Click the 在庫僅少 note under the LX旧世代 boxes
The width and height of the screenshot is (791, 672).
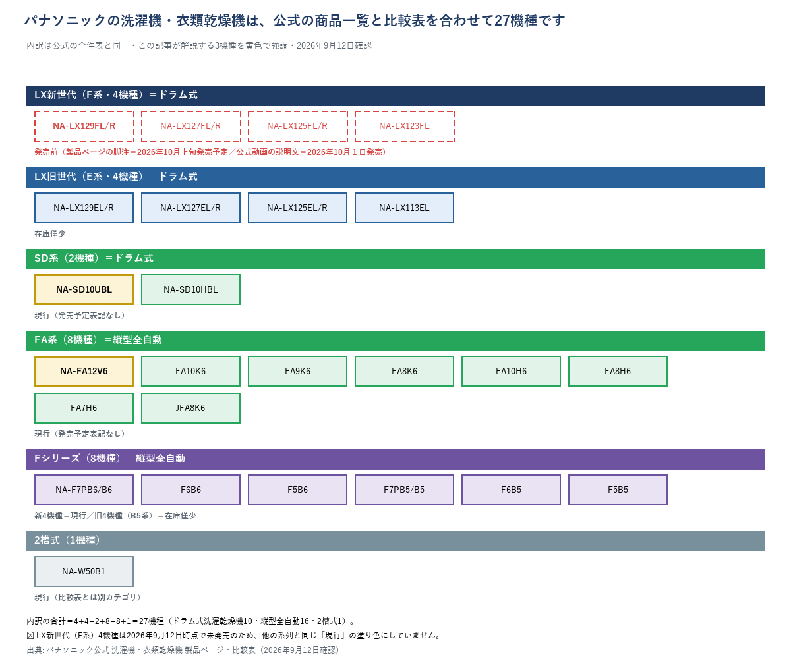click(50, 234)
